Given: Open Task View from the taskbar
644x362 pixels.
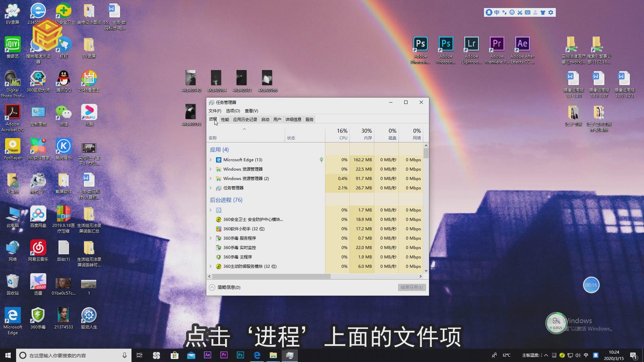Looking at the screenshot, I should click(140, 355).
